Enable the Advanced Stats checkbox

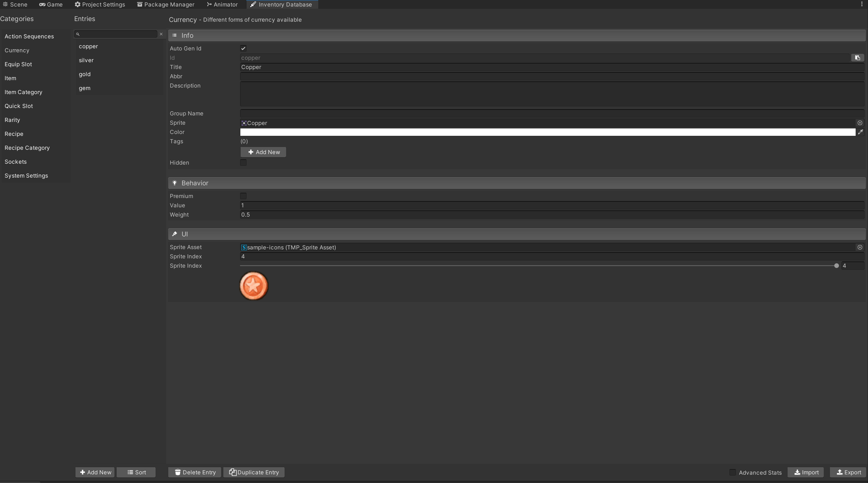733,472
